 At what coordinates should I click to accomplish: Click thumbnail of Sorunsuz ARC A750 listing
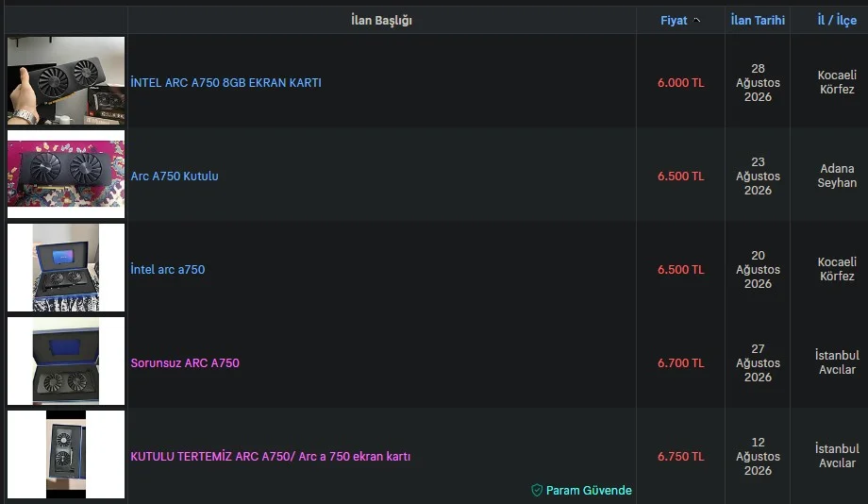(66, 361)
